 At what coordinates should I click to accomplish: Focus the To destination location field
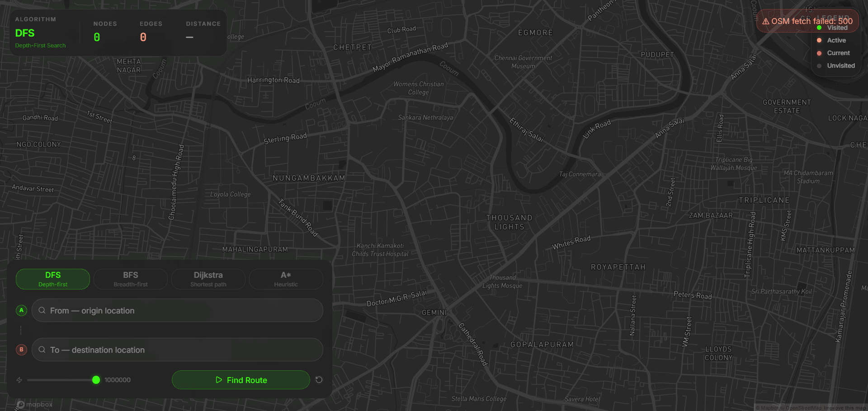(177, 350)
